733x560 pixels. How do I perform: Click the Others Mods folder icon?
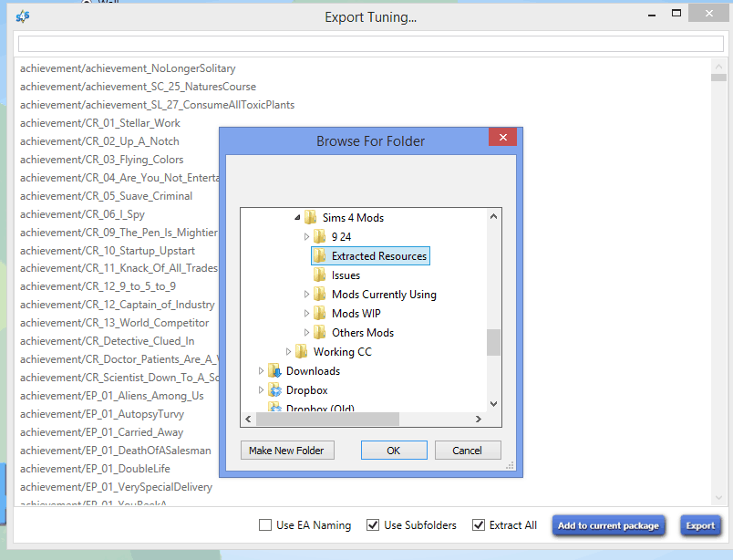coord(319,333)
